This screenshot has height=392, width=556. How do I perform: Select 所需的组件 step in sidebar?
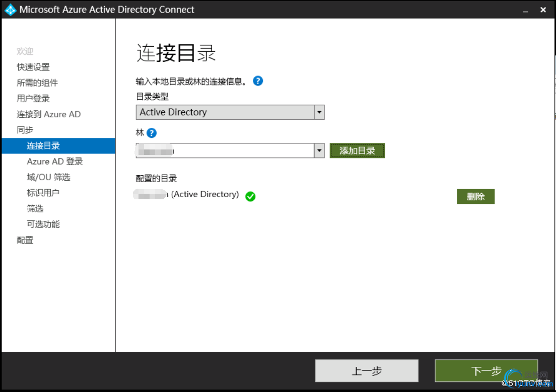[x=37, y=83]
